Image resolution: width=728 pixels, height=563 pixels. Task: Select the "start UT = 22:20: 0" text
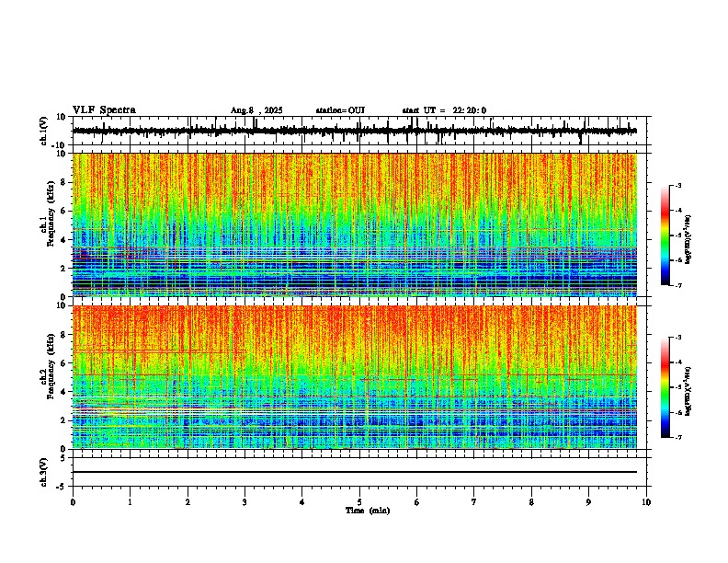point(444,110)
